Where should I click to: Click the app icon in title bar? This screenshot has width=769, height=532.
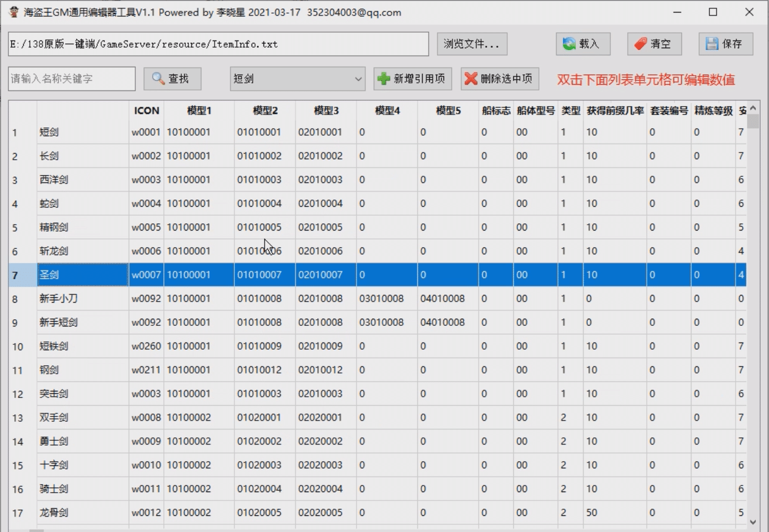click(x=13, y=13)
